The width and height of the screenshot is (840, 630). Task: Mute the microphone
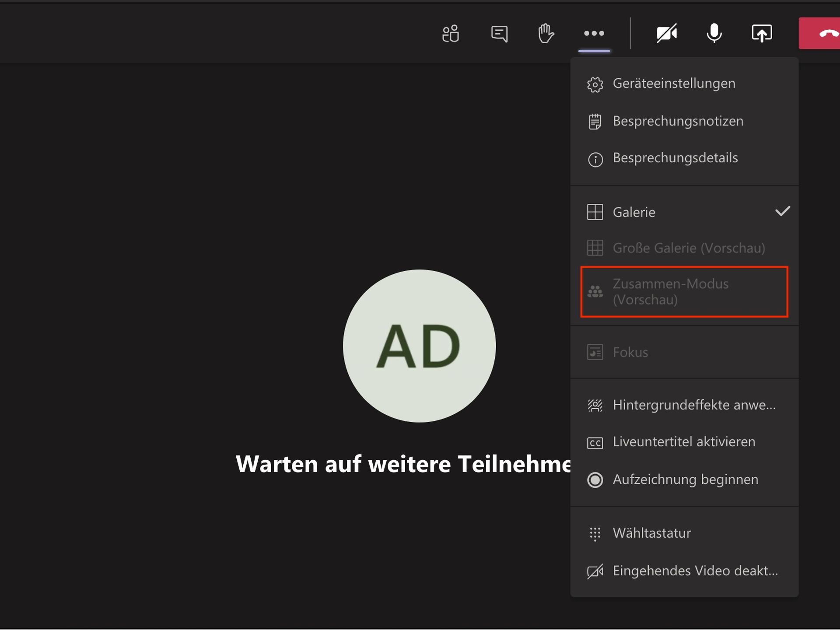click(714, 33)
